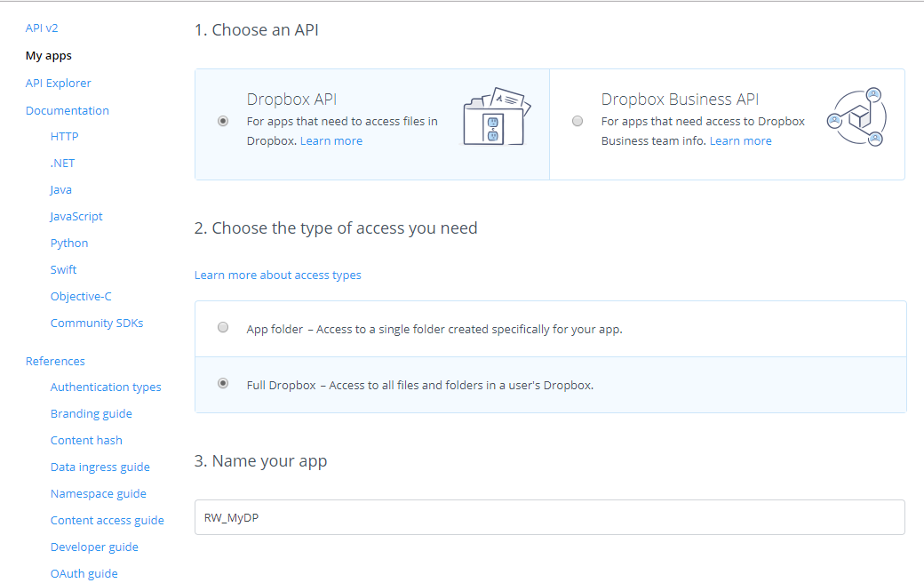Open Authentication types reference

click(x=106, y=387)
